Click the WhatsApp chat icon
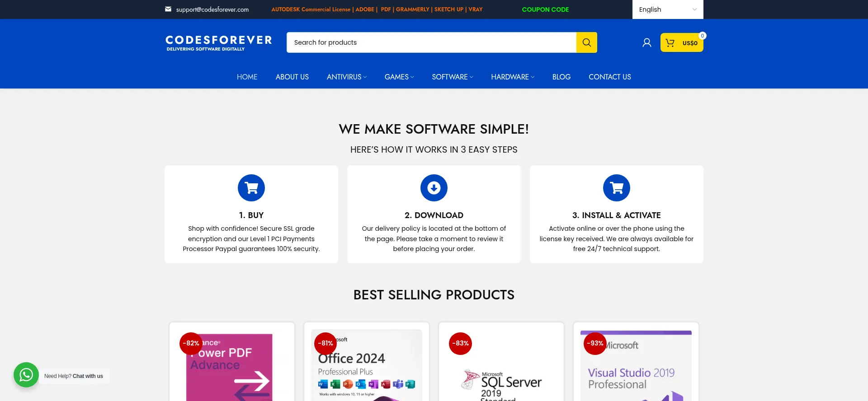 26,375
